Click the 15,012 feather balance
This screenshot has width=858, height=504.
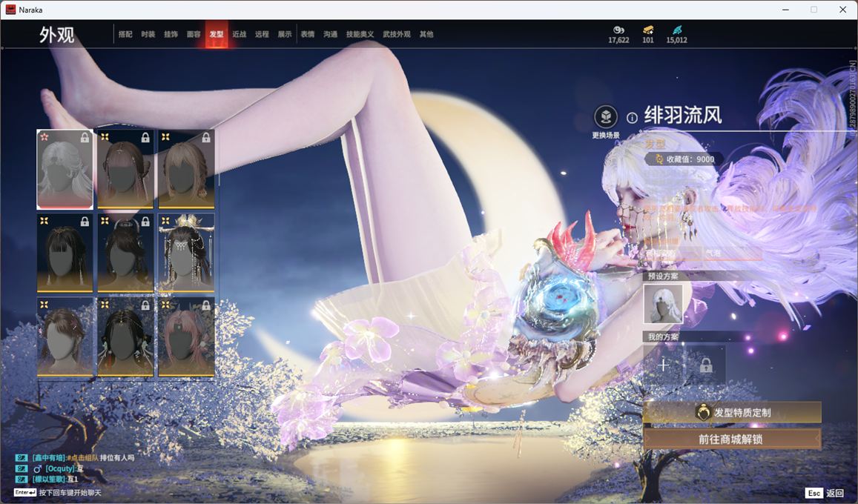[x=677, y=40]
